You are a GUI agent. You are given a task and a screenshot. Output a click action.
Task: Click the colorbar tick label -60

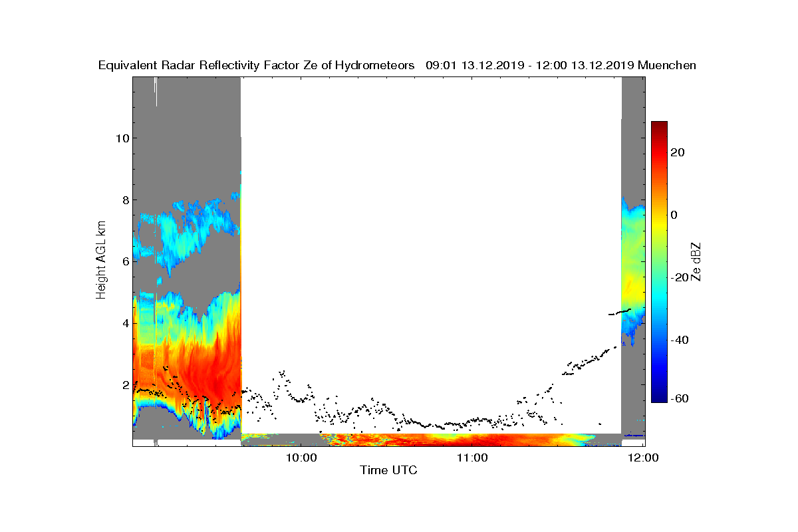(680, 398)
